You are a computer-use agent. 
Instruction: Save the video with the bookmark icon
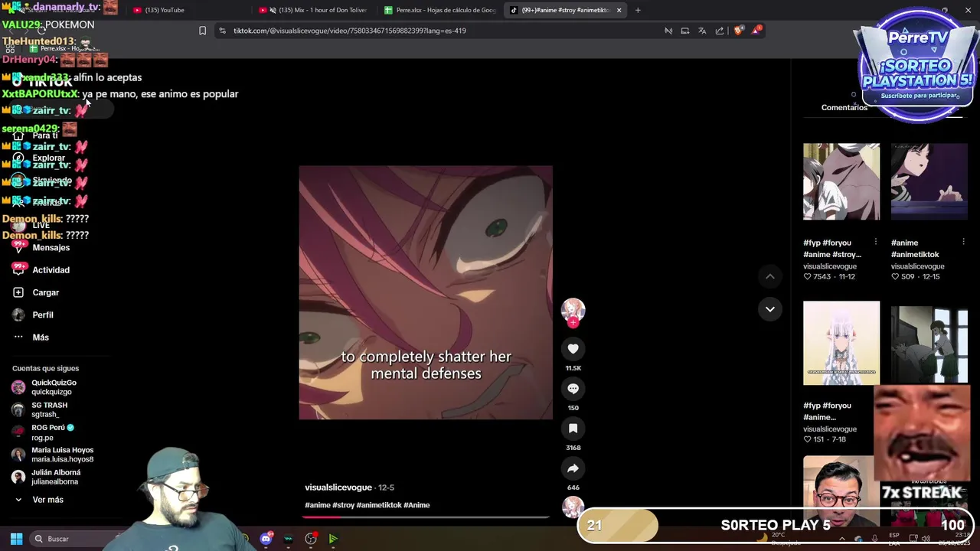(x=573, y=429)
